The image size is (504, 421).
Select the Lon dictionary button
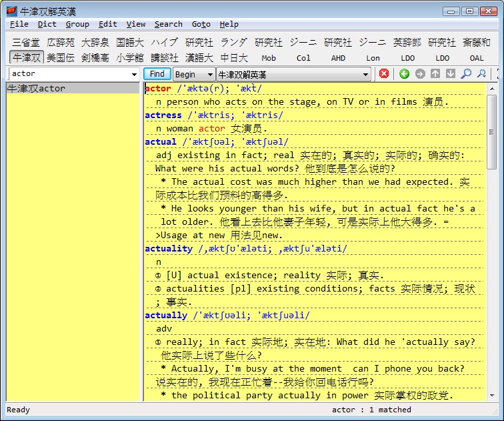coord(373,58)
